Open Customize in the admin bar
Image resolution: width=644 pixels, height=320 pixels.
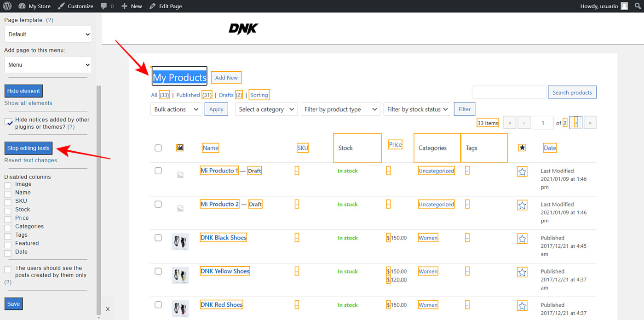pos(75,6)
